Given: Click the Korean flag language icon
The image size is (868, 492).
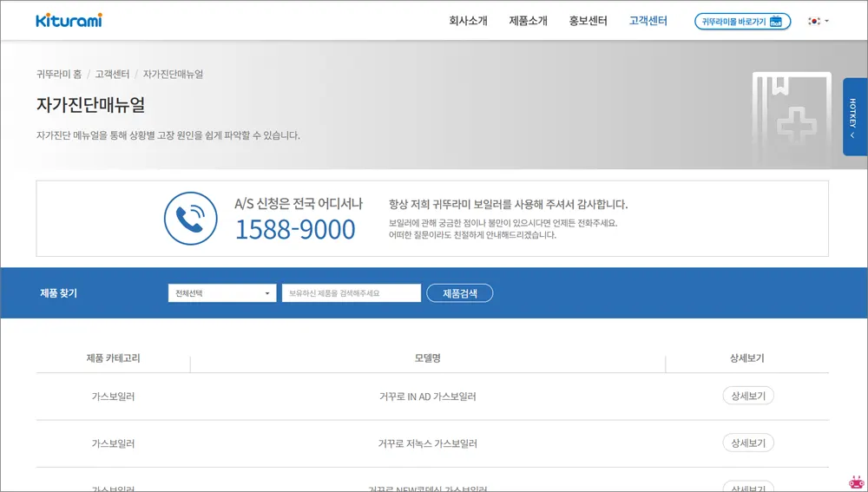Looking at the screenshot, I should (x=813, y=21).
